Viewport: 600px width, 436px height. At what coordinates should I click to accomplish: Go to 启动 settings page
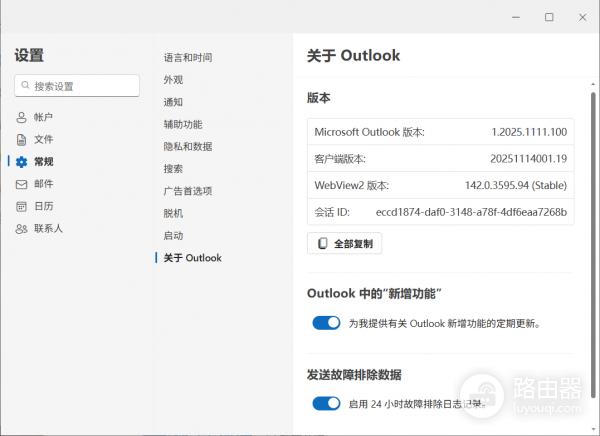[173, 235]
